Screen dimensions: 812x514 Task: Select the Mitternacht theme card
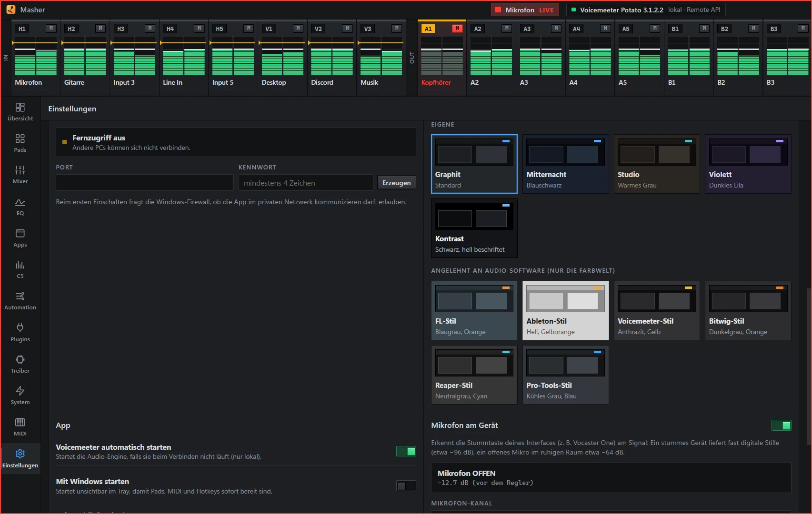565,164
